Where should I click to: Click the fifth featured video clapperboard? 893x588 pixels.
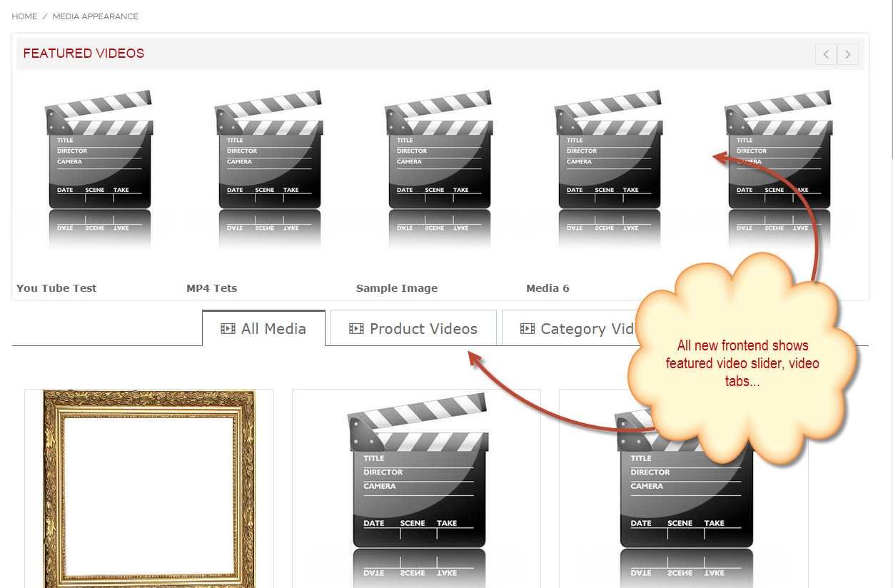tap(779, 168)
